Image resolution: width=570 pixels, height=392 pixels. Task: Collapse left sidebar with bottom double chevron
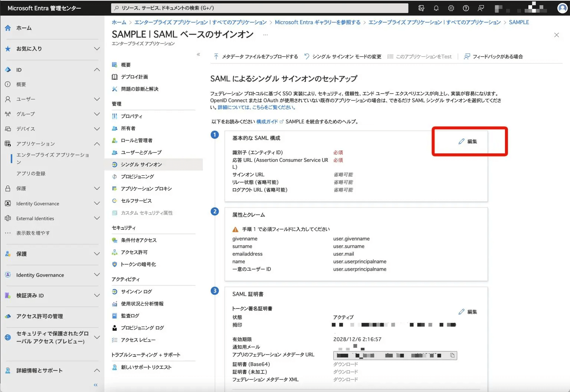(x=95, y=385)
